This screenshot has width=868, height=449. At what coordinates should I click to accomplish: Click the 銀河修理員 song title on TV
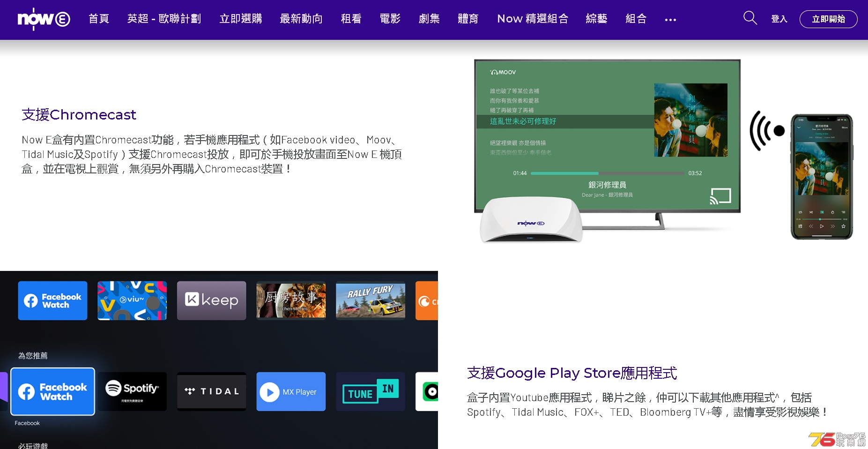click(607, 185)
